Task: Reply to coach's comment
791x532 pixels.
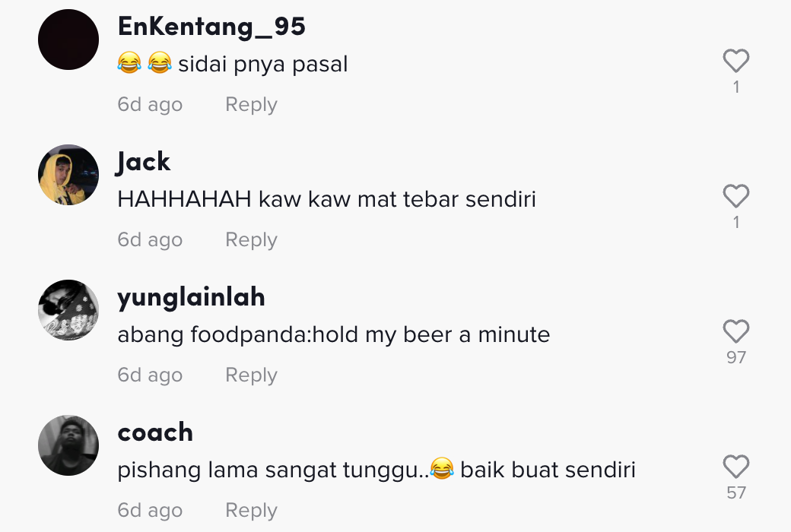Action: pos(251,511)
